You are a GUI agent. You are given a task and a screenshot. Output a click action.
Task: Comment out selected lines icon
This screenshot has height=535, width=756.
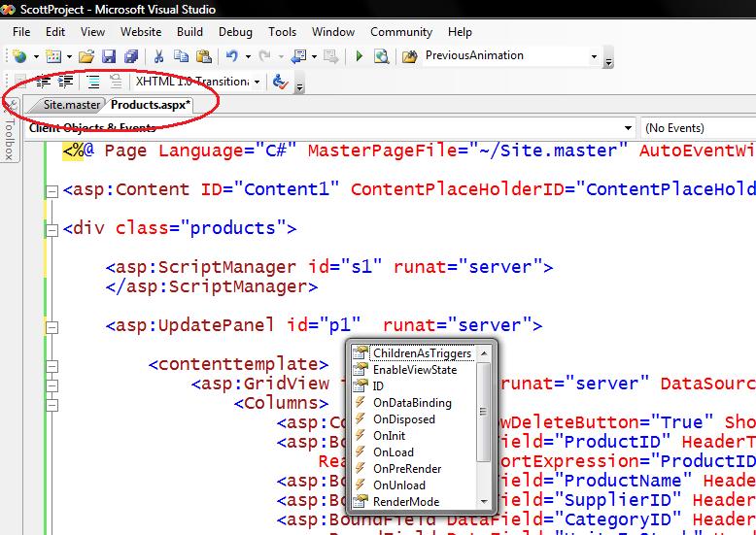coord(93,82)
